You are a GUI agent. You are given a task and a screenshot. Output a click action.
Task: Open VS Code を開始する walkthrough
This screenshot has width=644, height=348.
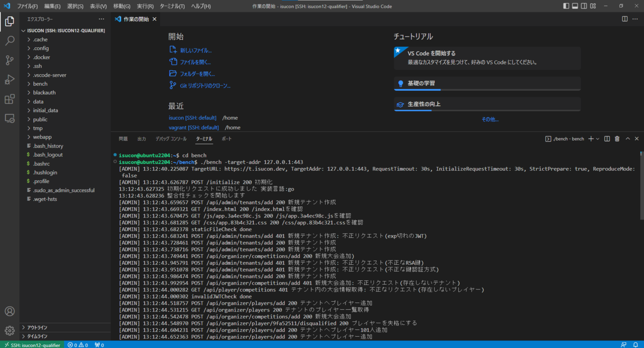tap(487, 57)
